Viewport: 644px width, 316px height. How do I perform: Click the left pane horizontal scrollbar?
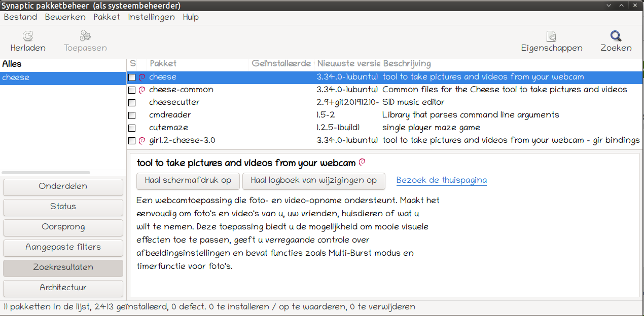point(46,173)
